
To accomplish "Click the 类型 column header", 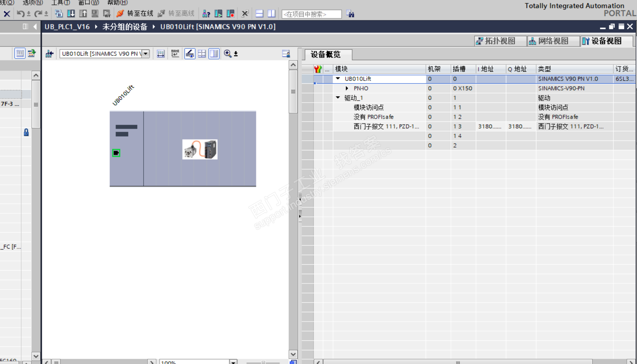I will [574, 69].
